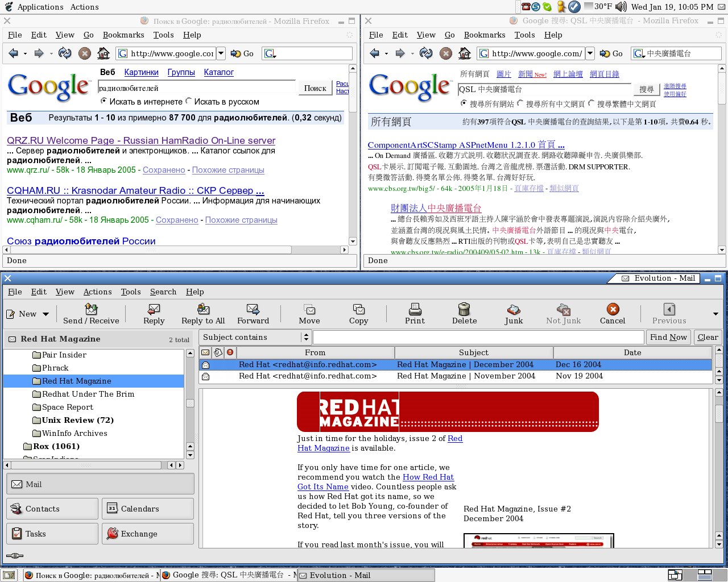Open URL history dropdown in left Firefox
Viewport: 728px width, 582px height.
point(221,53)
